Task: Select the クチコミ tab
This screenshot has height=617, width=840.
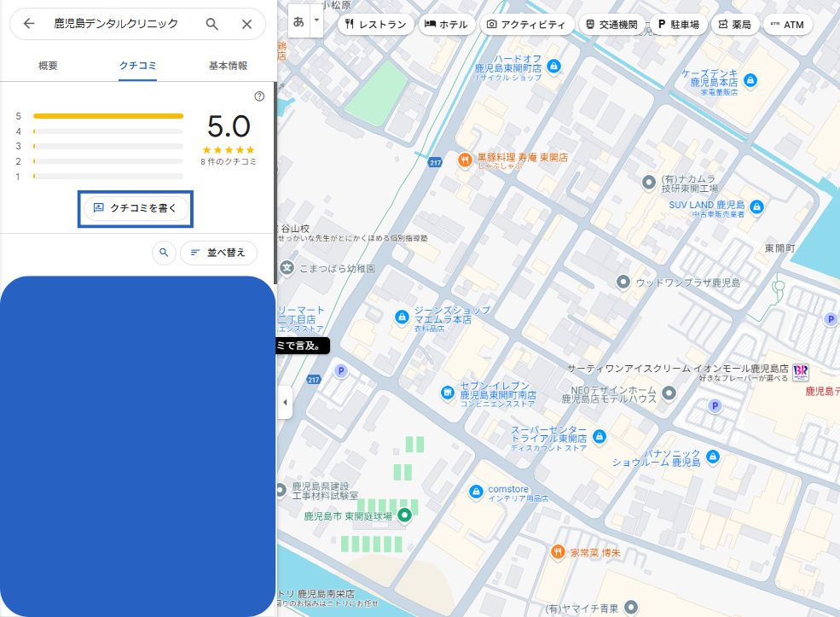Action: click(137, 66)
